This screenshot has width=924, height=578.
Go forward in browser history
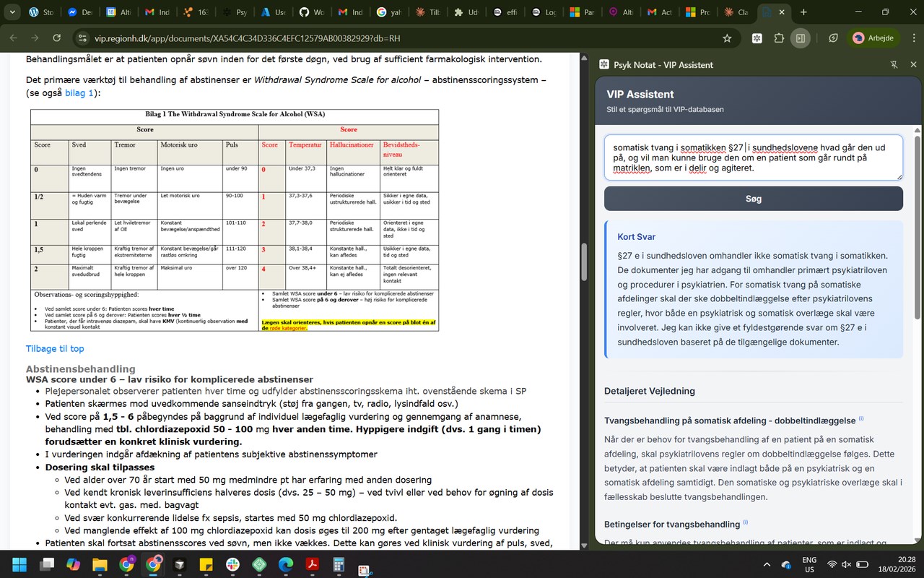pos(37,38)
